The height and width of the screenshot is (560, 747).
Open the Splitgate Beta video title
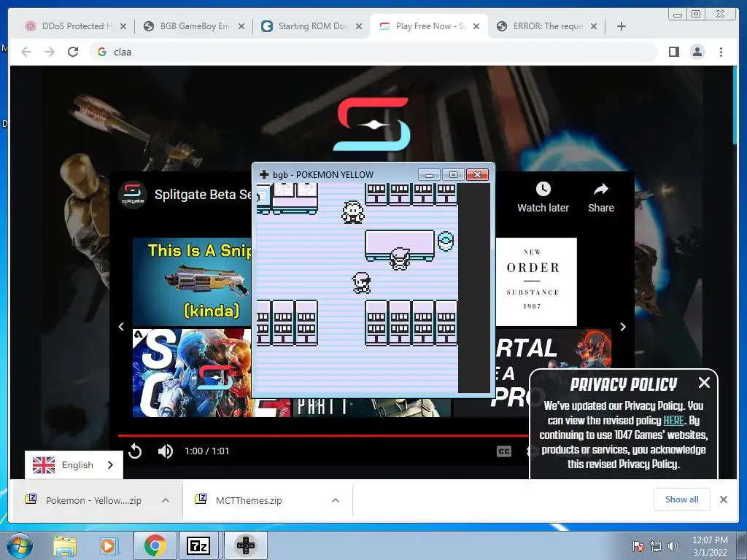[x=203, y=194]
